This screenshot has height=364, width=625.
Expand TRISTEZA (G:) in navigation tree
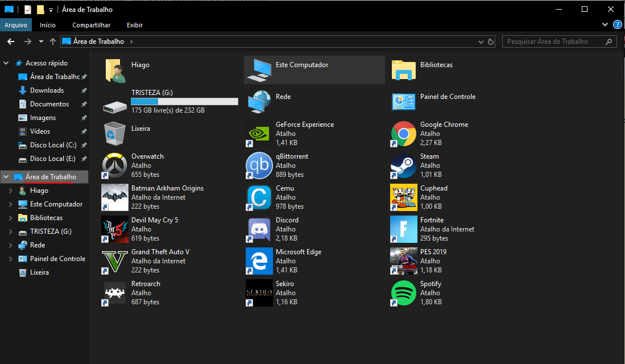11,231
